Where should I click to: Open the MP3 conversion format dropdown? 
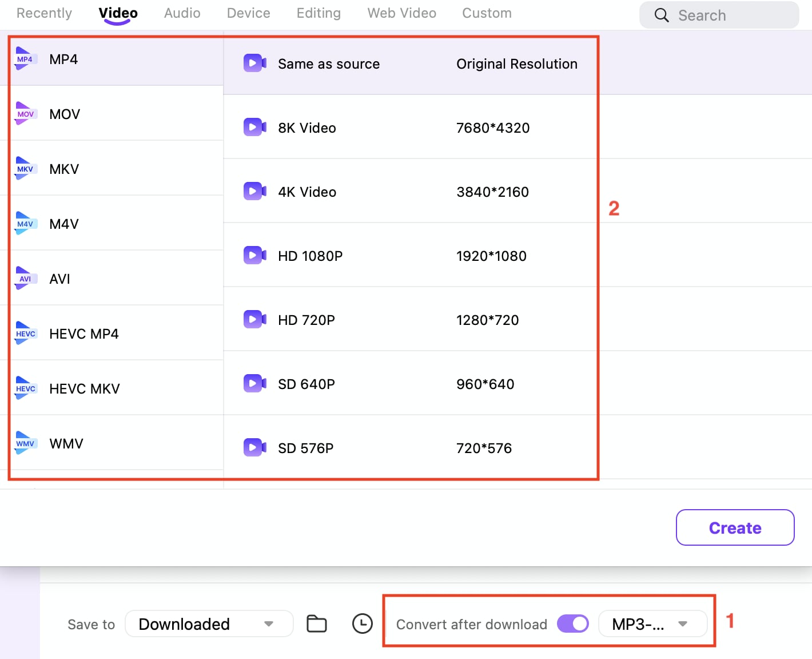[x=652, y=624]
